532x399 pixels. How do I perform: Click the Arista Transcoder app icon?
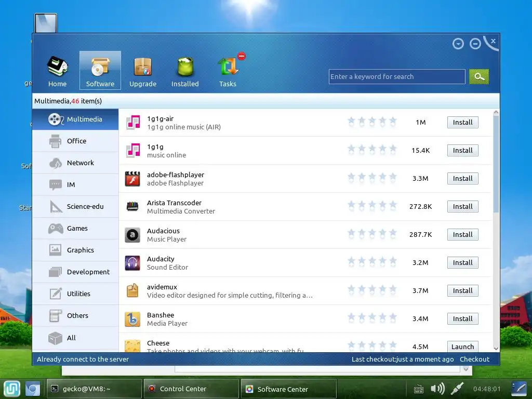coord(132,206)
